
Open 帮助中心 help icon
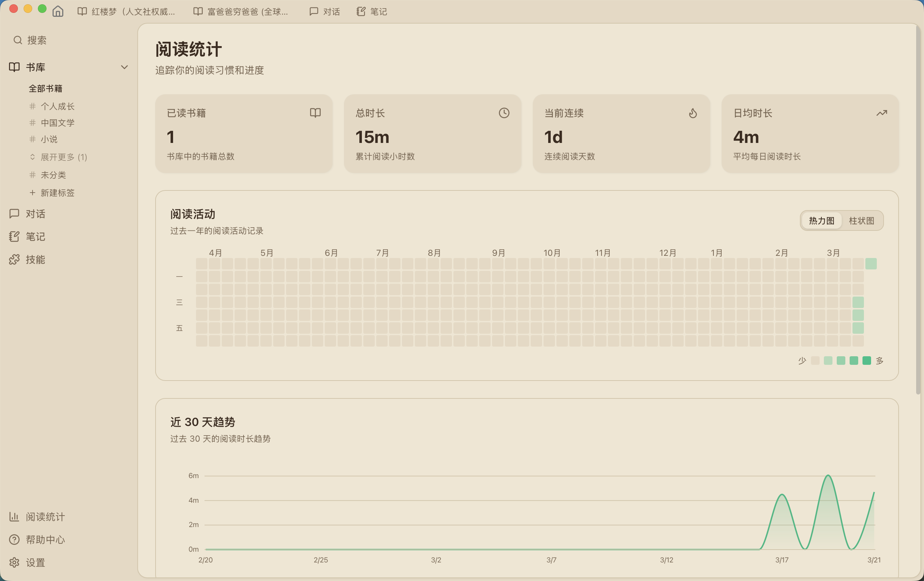pyautogui.click(x=14, y=540)
